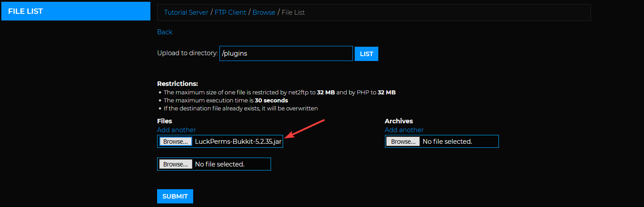Browse for the second file upload
Viewport: 644px width, 207px height.
(x=175, y=164)
